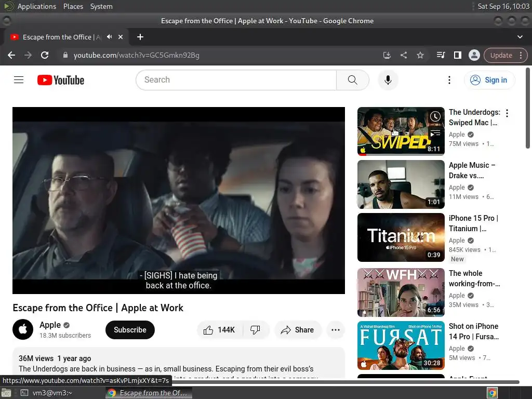Open the System menu
532x399 pixels.
[x=101, y=6]
